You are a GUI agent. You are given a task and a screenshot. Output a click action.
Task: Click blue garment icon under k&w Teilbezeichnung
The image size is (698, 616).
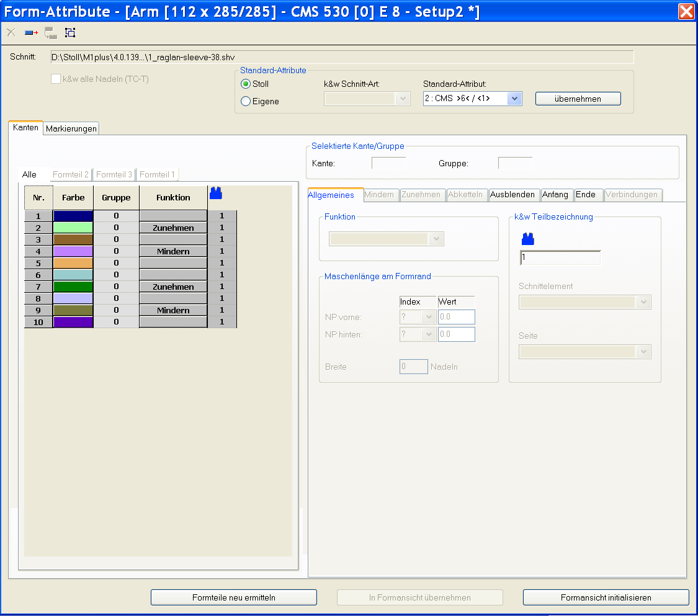[x=527, y=239]
